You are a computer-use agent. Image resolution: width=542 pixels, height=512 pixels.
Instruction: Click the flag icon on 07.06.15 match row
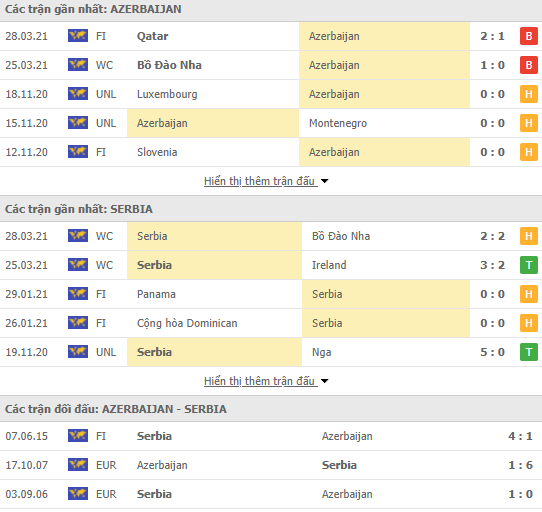(x=78, y=436)
